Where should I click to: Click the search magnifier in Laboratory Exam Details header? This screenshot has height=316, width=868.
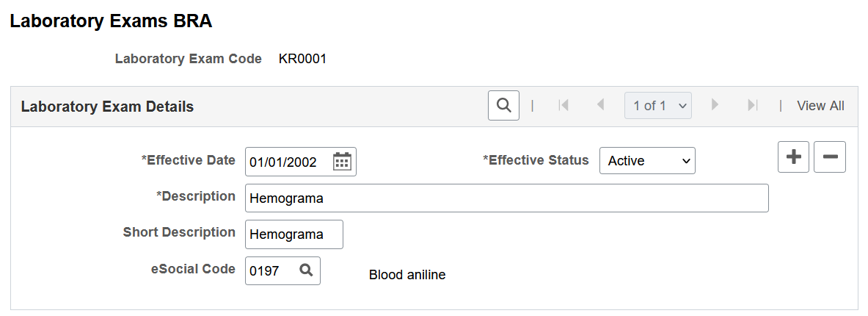point(503,105)
